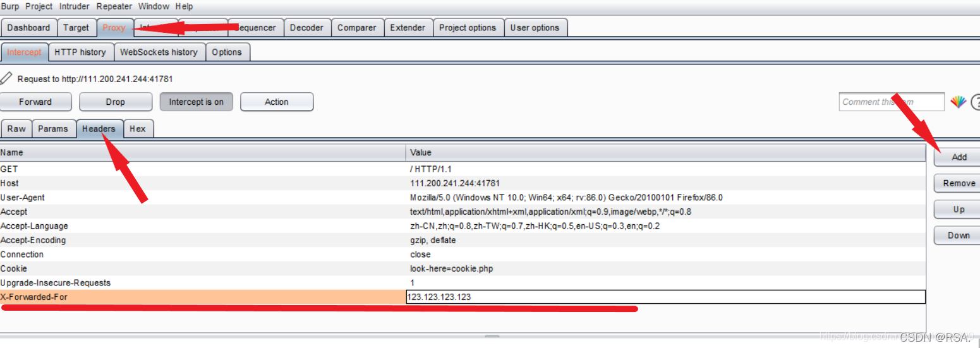Image resolution: width=980 pixels, height=348 pixels.
Task: Click the pencil edit target icon
Action: point(6,78)
